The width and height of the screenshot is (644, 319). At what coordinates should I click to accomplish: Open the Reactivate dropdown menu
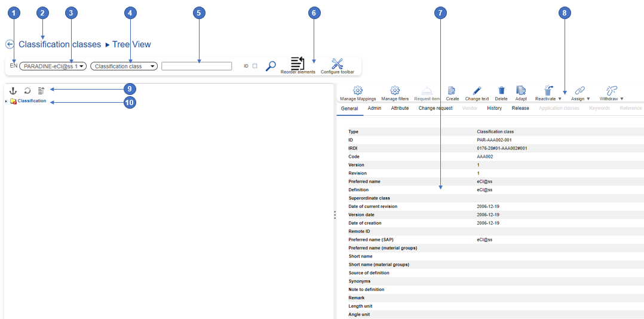click(548, 91)
